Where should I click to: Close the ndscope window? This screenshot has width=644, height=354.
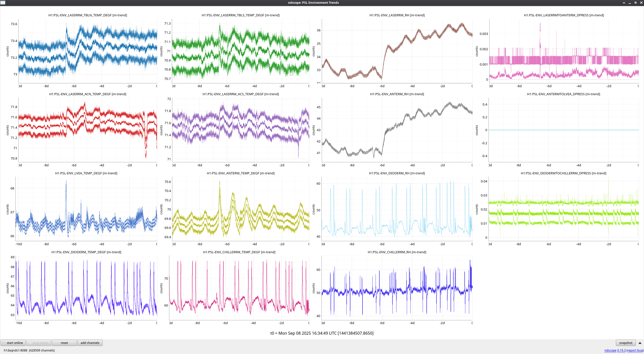point(641,3)
